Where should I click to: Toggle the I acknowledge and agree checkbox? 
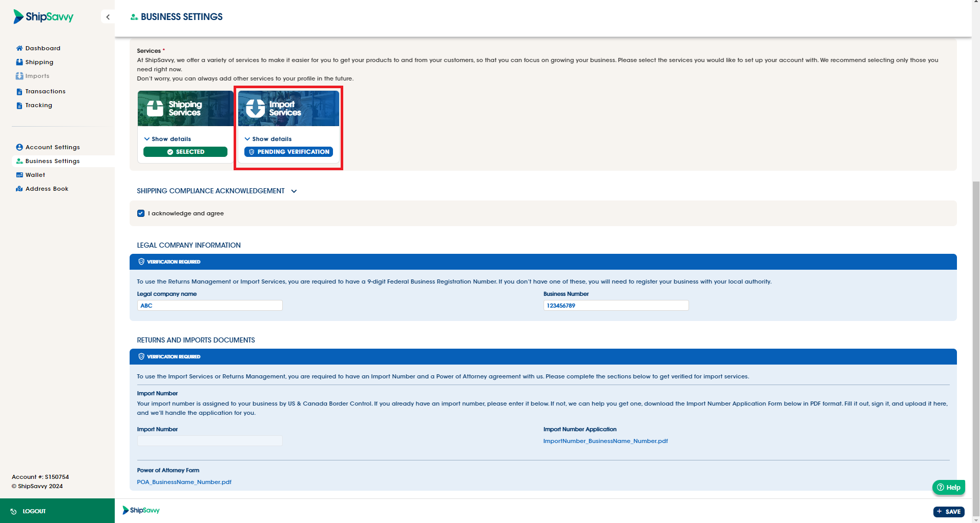[141, 213]
